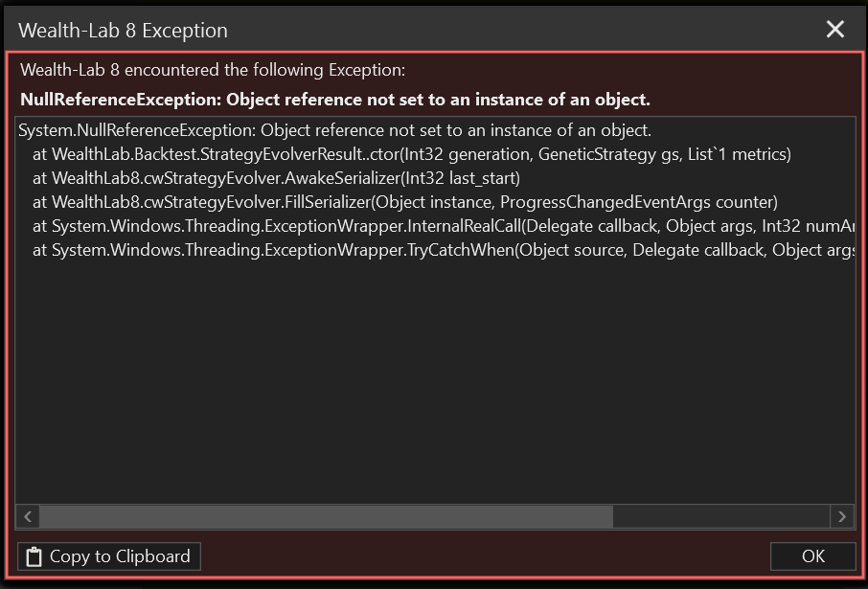Click the right arrow of horizontal scrollbar

pos(842,517)
